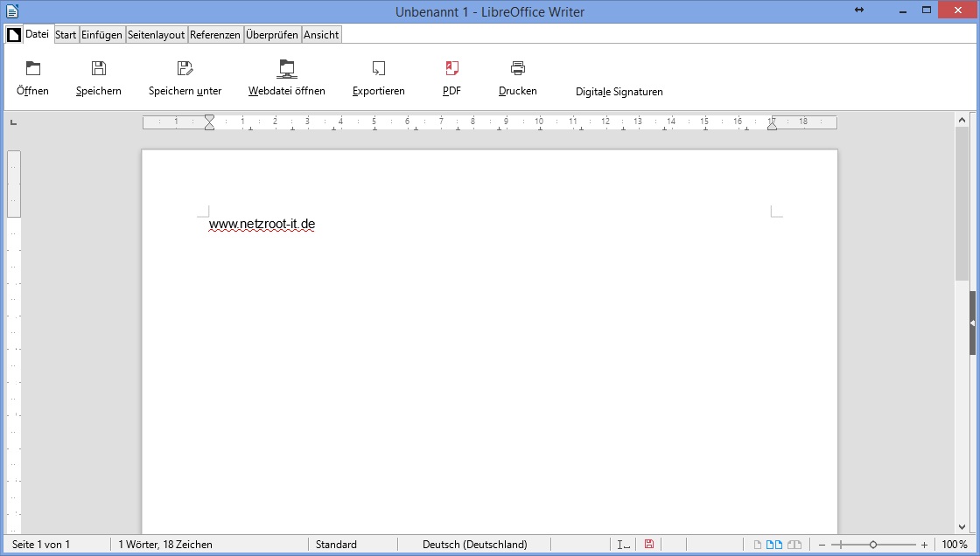The height and width of the screenshot is (556, 980).
Task: Click the zoom slider handle
Action: click(x=873, y=545)
